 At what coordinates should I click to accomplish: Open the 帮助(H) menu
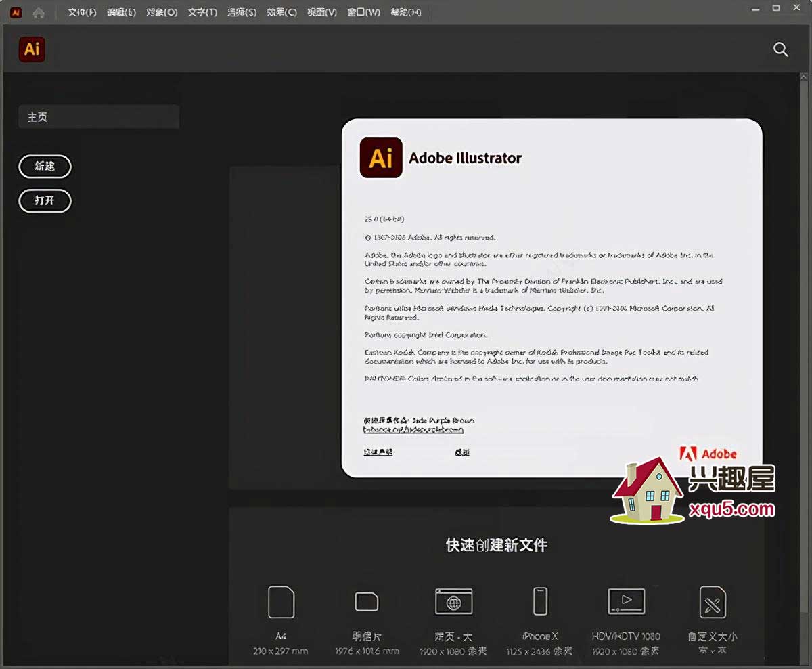pyautogui.click(x=406, y=12)
